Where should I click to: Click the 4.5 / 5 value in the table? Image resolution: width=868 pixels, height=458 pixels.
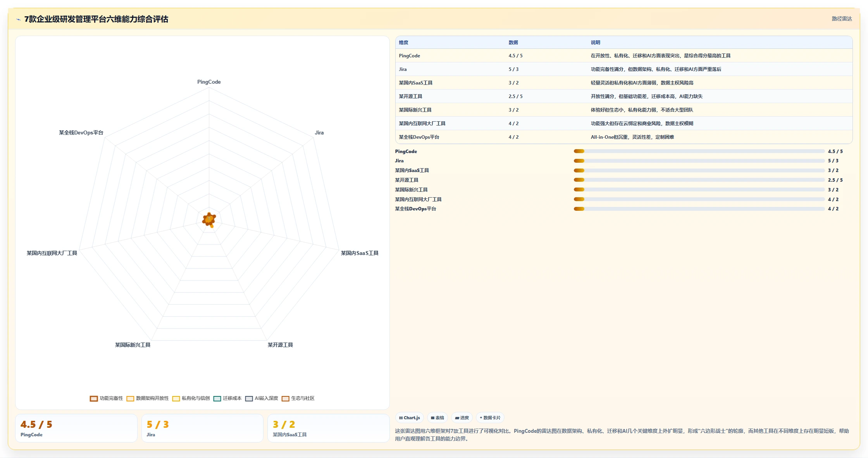pyautogui.click(x=516, y=56)
